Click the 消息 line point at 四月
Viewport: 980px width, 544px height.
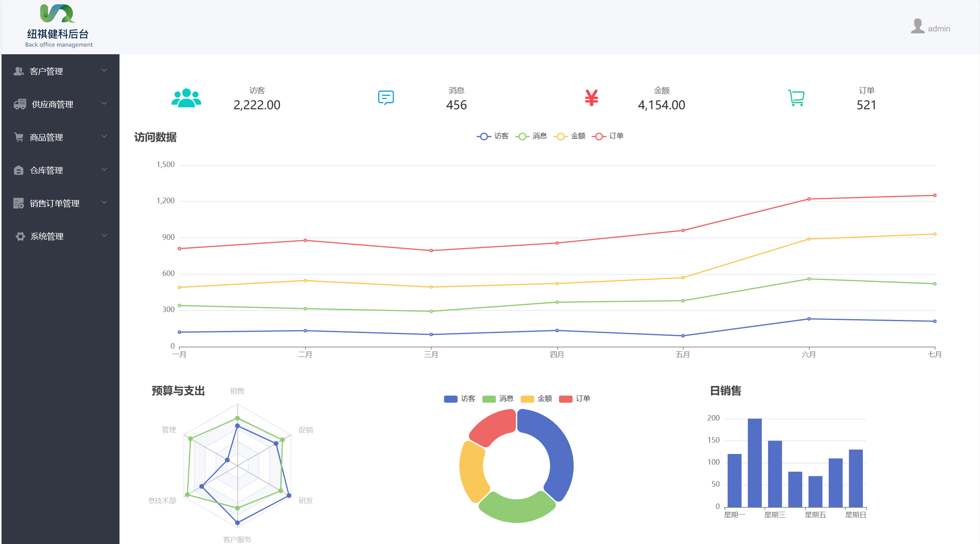coord(557,302)
